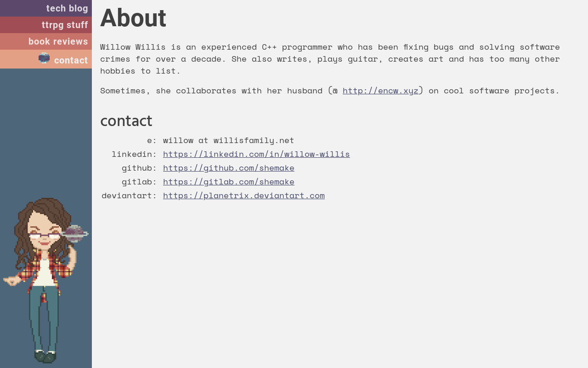Click the github: label text
This screenshot has height=368, width=588.
139,168
